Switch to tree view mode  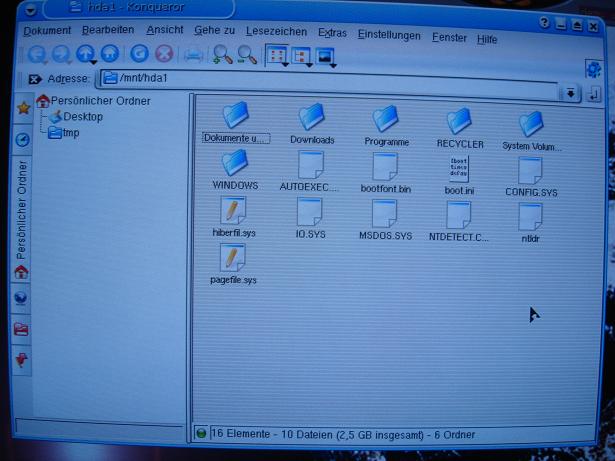(302, 56)
